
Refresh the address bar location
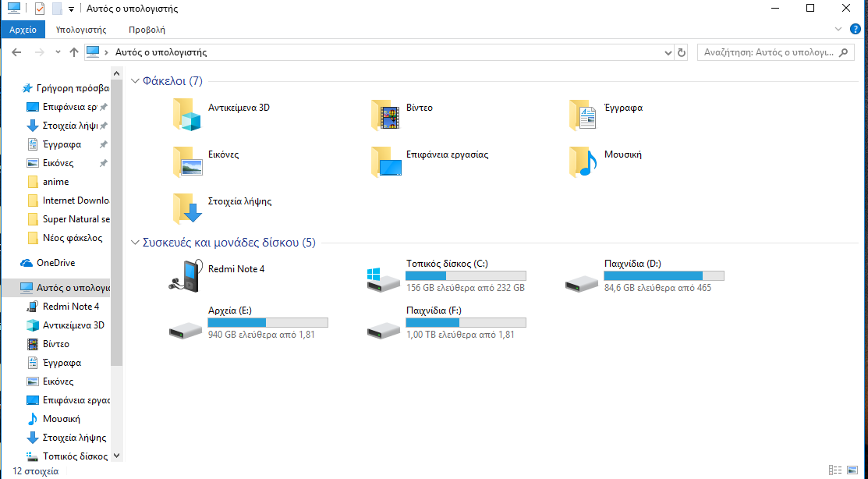click(682, 52)
